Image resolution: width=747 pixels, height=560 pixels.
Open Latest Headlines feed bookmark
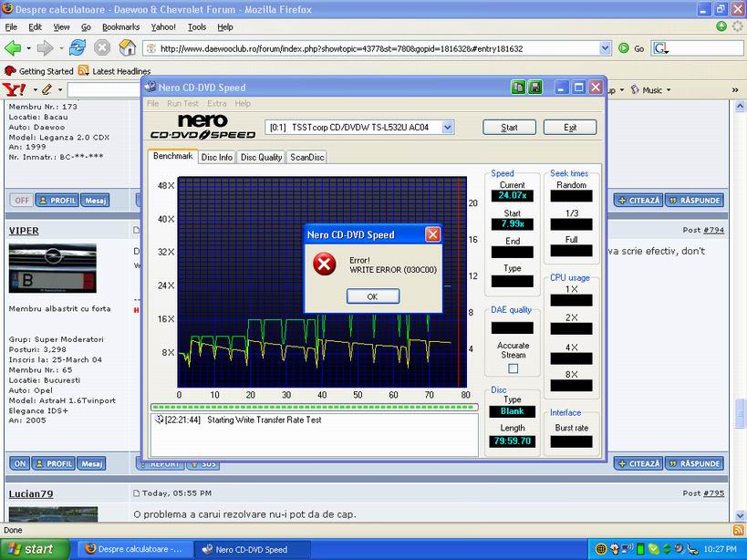pos(115,71)
